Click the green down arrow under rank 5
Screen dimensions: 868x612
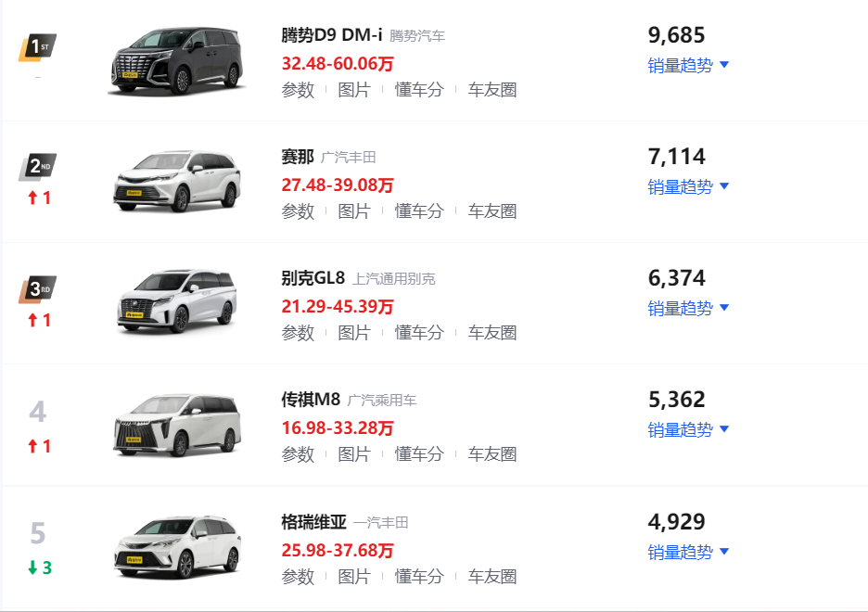click(32, 568)
